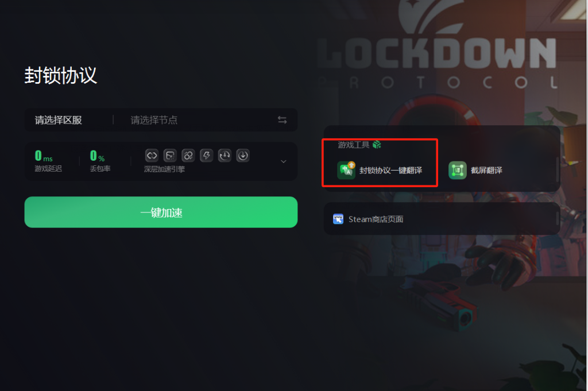Expand the 深层加速引擎 panel chevron
The height and width of the screenshot is (391, 588).
(284, 161)
